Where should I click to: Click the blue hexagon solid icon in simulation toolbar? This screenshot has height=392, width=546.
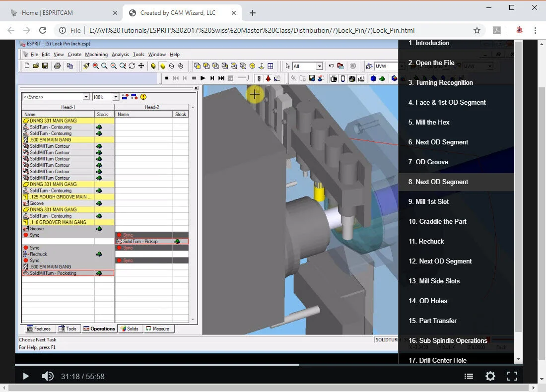373,78
